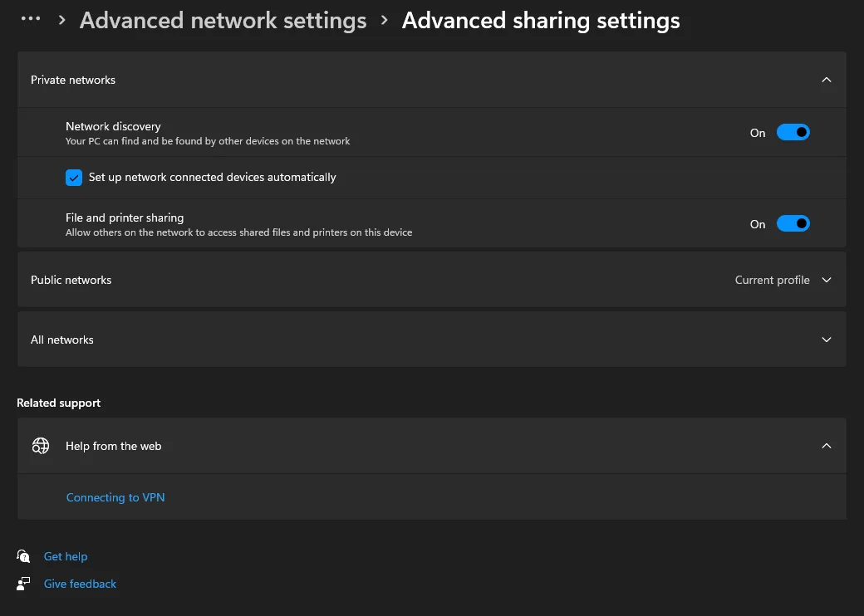Click the All networks label
This screenshot has height=616, width=864.
click(61, 340)
